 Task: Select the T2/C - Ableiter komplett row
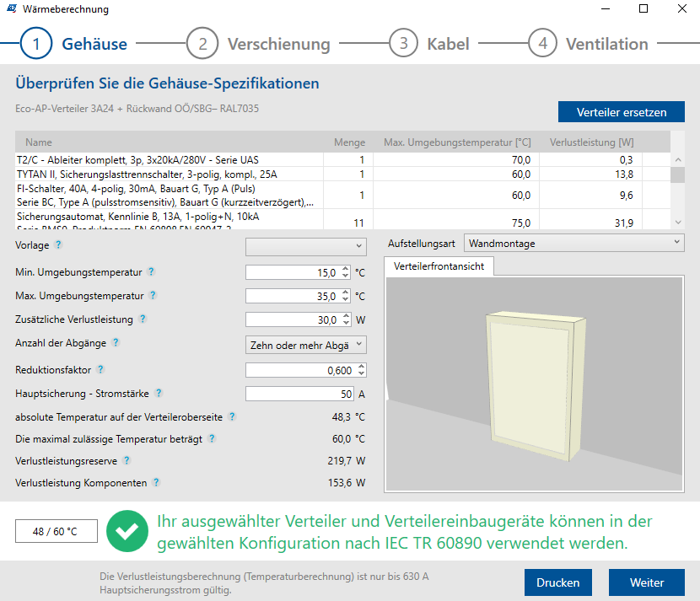pyautogui.click(x=342, y=159)
